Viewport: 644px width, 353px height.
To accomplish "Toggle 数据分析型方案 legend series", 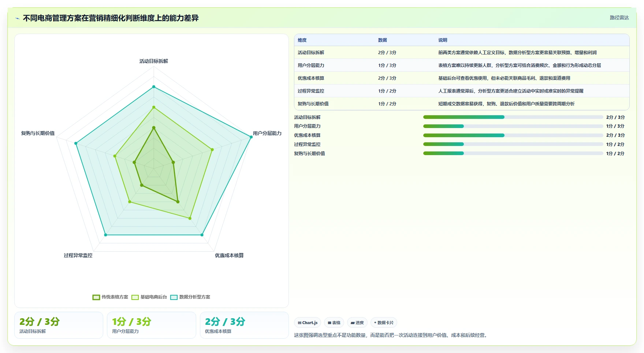I will tap(190, 297).
